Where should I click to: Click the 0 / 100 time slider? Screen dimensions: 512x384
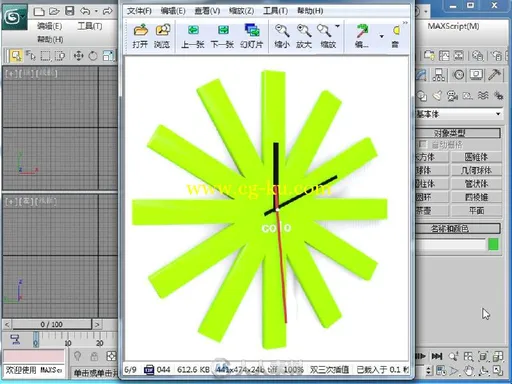52,324
